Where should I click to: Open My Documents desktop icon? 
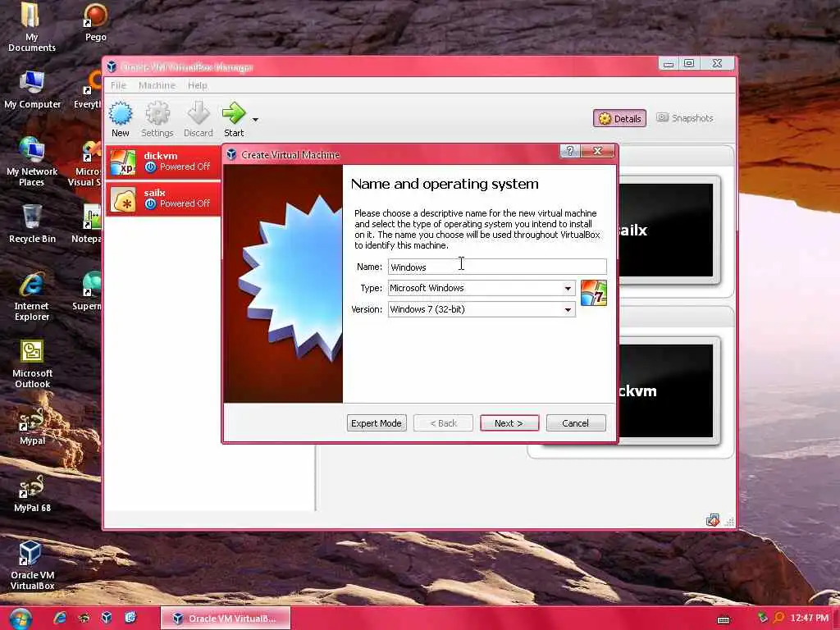[x=32, y=27]
